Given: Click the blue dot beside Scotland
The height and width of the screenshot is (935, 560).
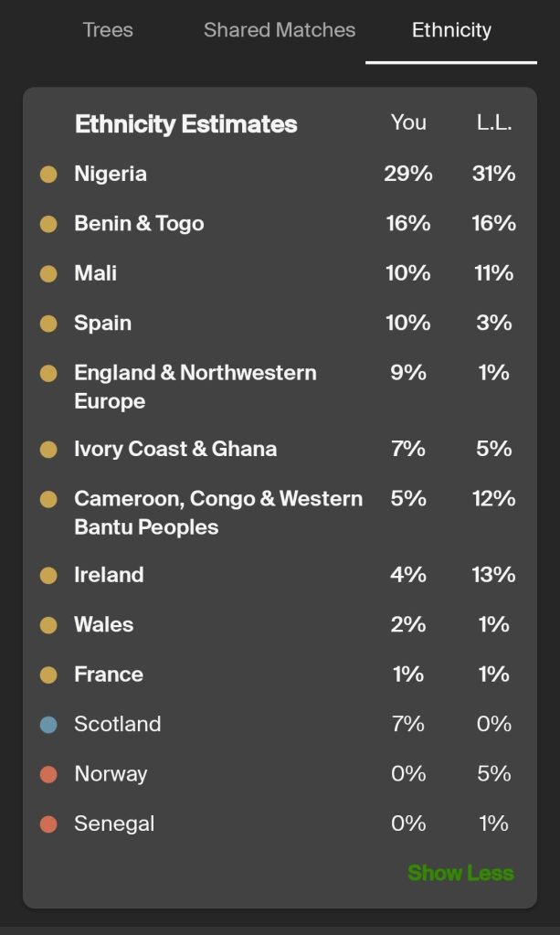Looking at the screenshot, I should (x=48, y=725).
